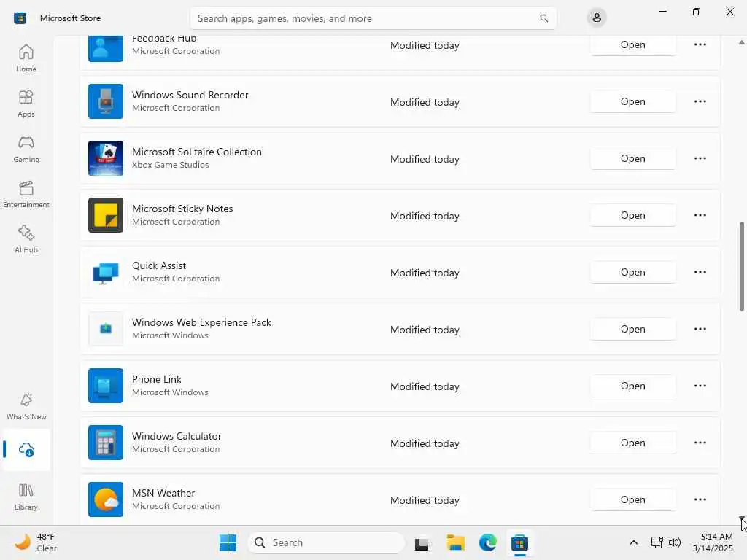Launch File Explorer from the taskbar

[x=455, y=542]
